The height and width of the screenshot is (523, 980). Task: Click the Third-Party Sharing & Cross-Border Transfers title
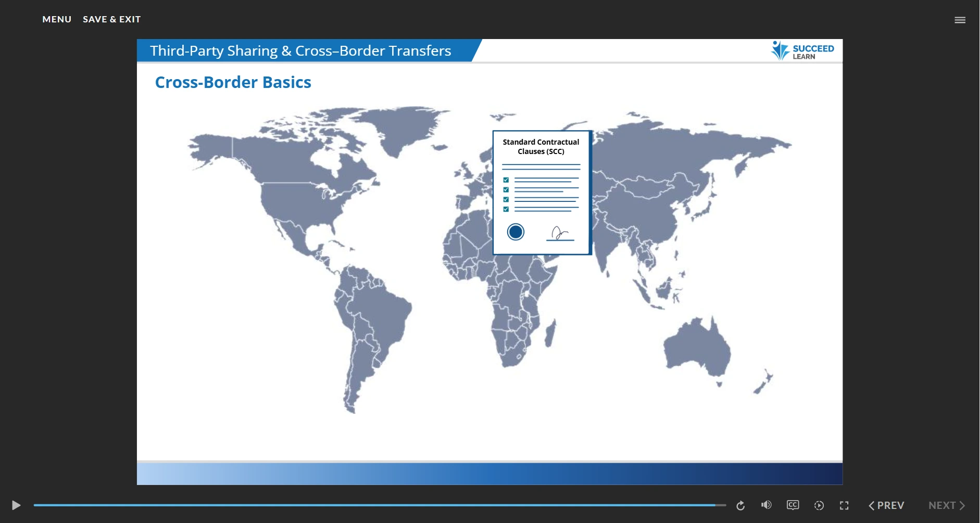click(300, 50)
